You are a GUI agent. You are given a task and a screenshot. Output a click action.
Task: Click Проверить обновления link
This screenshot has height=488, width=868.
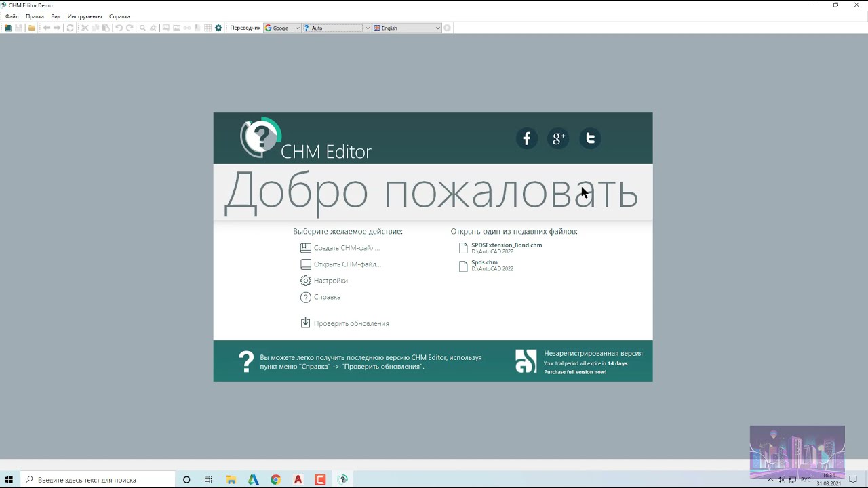pos(351,323)
